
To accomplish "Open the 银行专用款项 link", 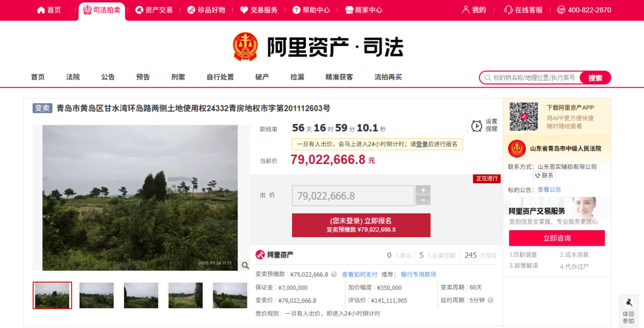I will (419, 275).
